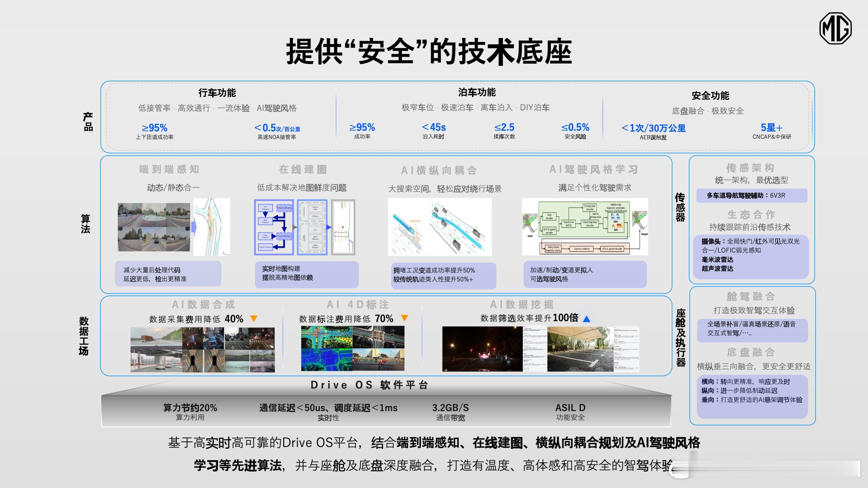Open the parking lot canopy thumbnail
This screenshot has width=868, height=488.
point(580,349)
